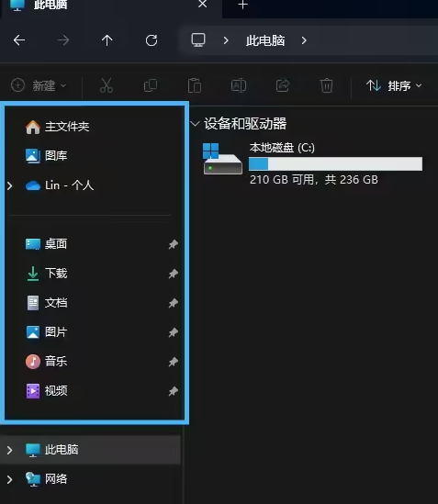Image resolution: width=438 pixels, height=504 pixels.
Task: Expand chevron after 此电脑 breadcrumb
Action: click(304, 40)
